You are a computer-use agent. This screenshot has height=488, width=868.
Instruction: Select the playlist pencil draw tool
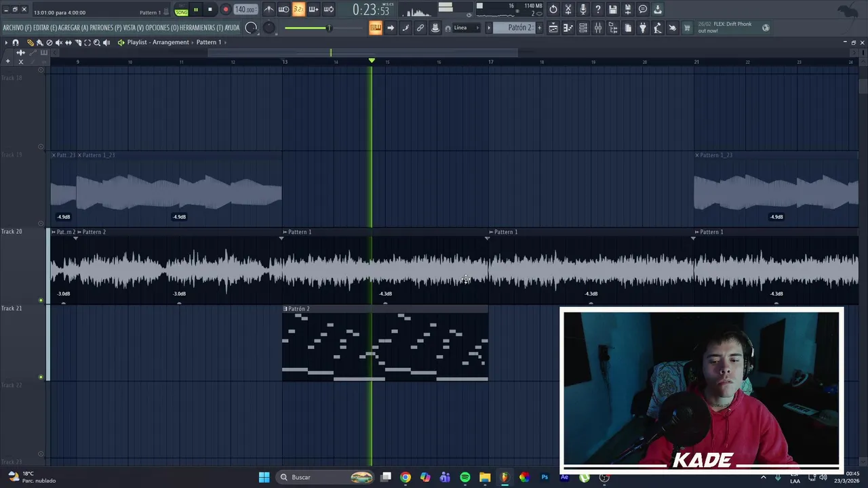pyautogui.click(x=31, y=42)
